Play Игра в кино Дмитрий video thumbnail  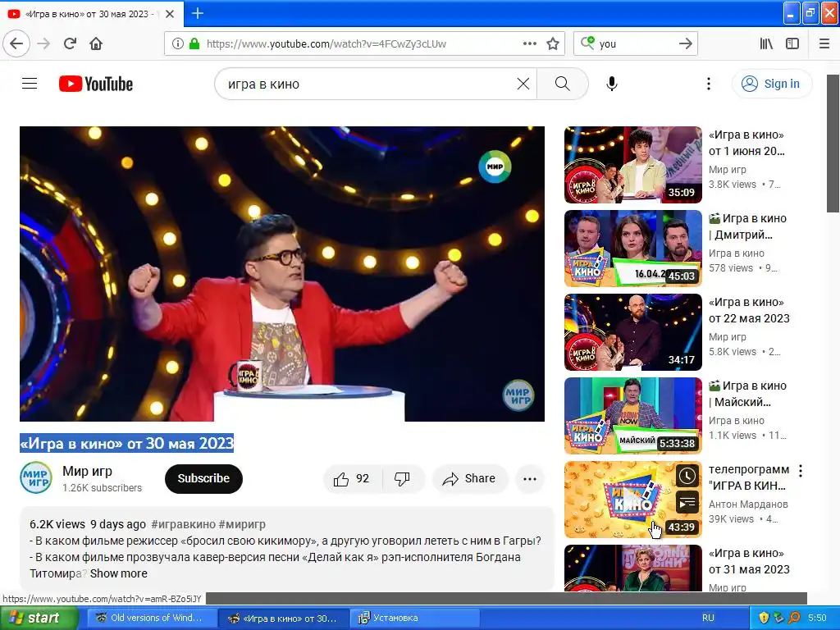pyautogui.click(x=632, y=248)
